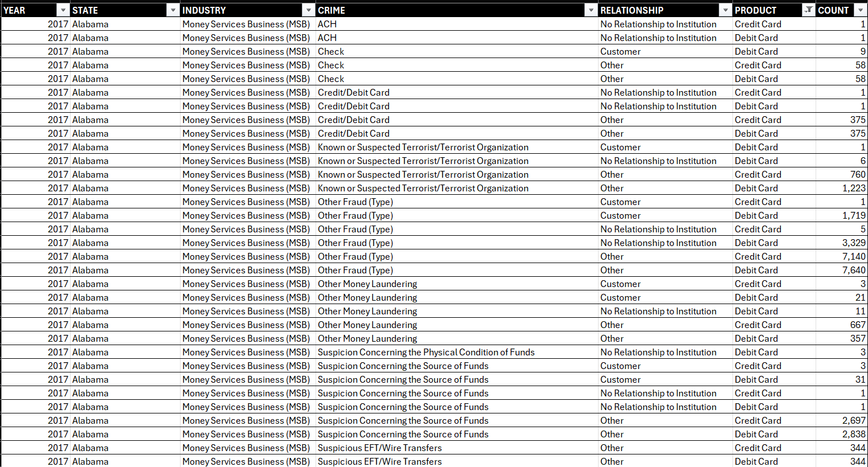The image size is (868, 467).
Task: Select the count cell showing 3,329
Action: (x=842, y=243)
